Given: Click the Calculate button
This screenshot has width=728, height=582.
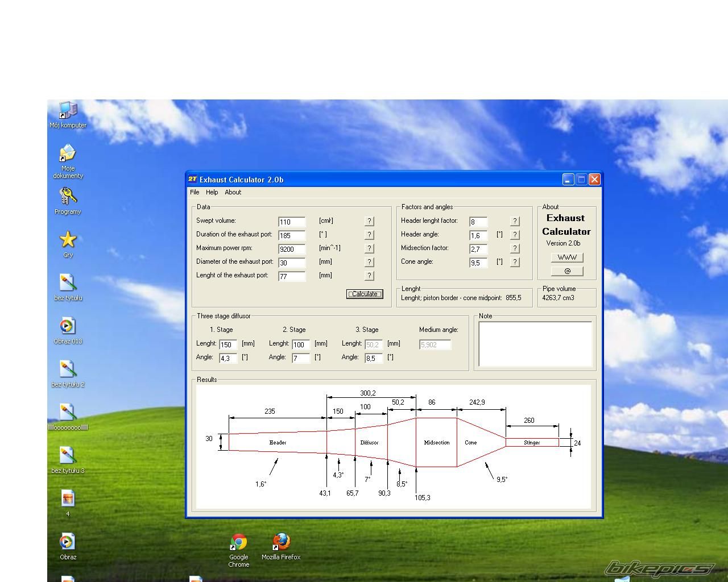Looking at the screenshot, I should click(365, 294).
